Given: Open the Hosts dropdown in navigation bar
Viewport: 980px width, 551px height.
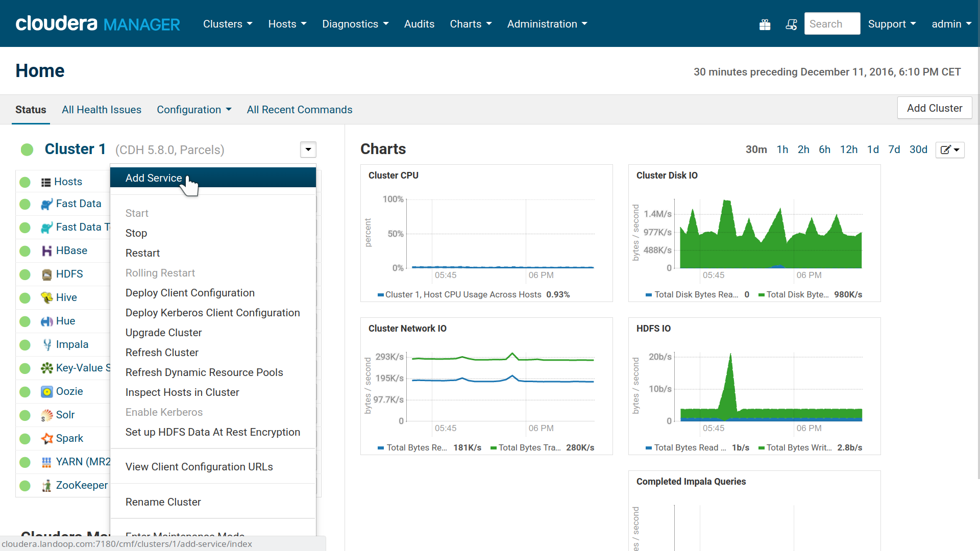Looking at the screenshot, I should [x=287, y=24].
